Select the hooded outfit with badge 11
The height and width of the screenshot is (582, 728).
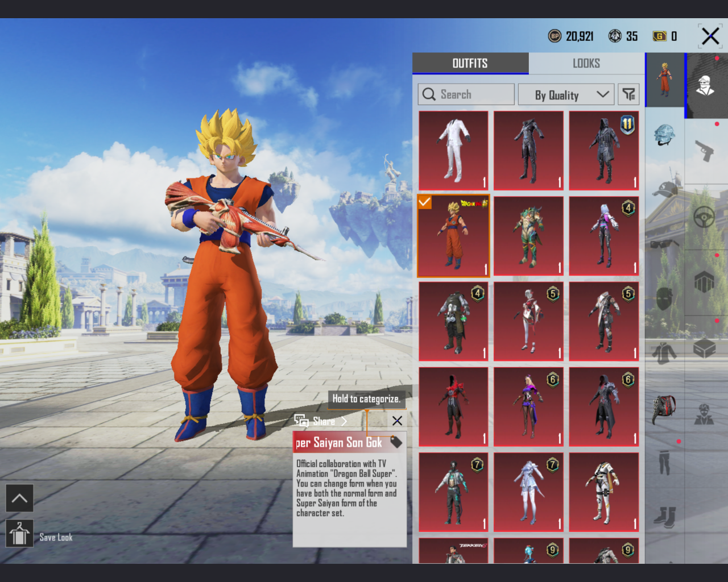point(604,151)
